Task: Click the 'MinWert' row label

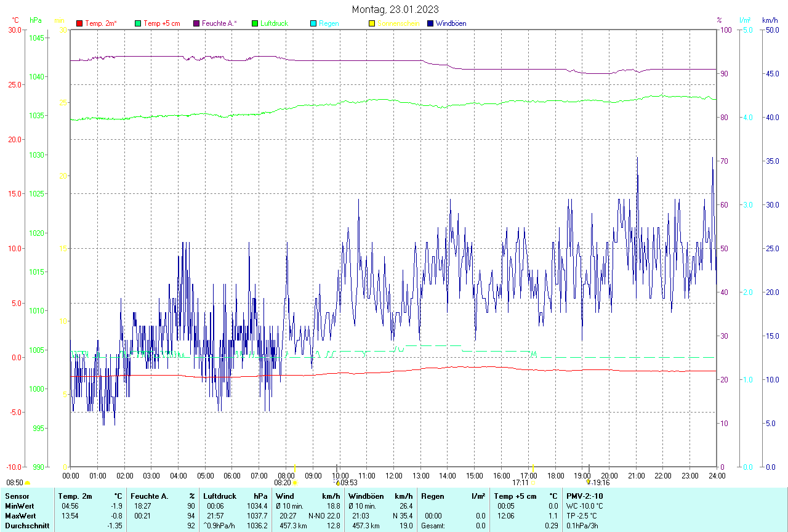Action: (19, 506)
